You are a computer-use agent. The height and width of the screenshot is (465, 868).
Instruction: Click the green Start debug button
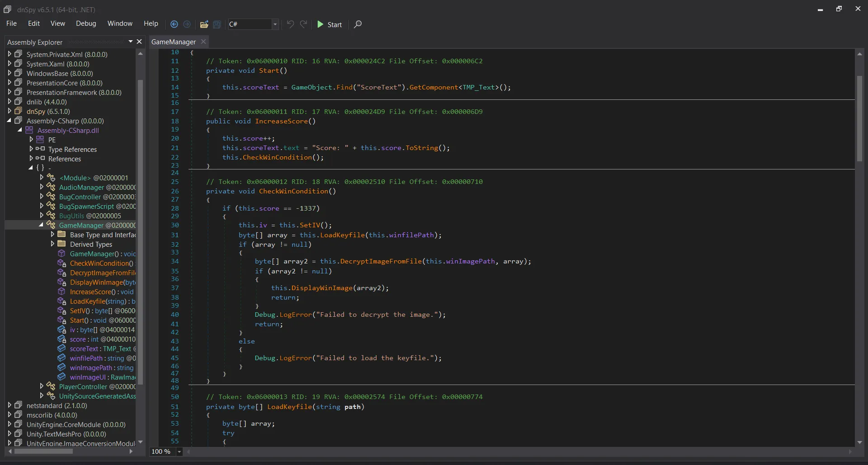(330, 24)
